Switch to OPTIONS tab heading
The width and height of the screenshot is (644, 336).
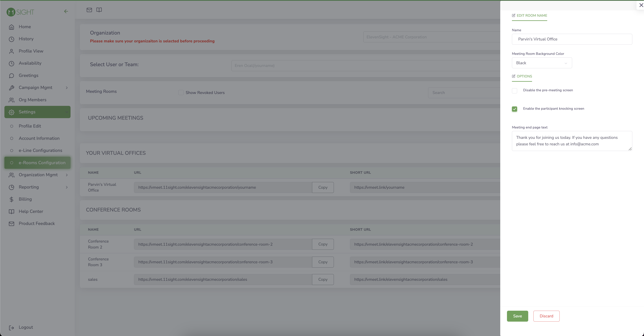(x=522, y=76)
